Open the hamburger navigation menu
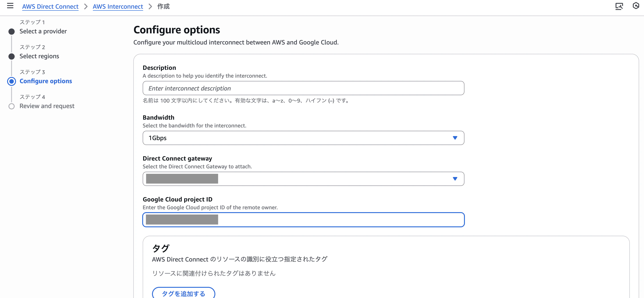Viewport: 644px width, 298px height. pos(10,6)
